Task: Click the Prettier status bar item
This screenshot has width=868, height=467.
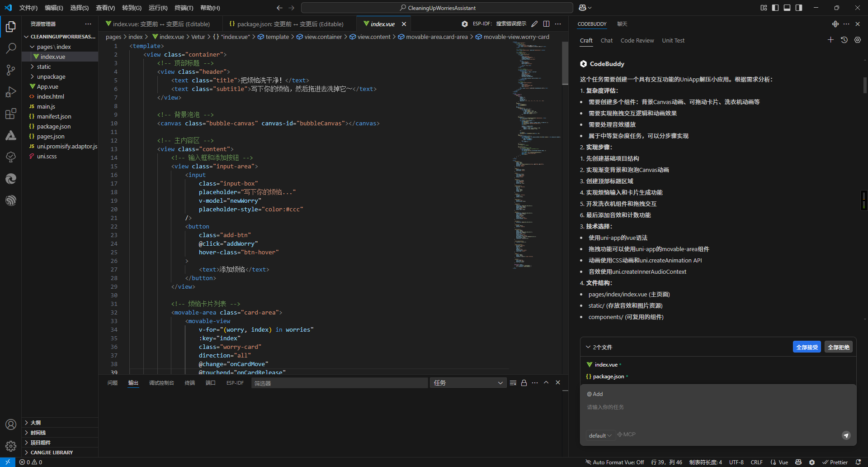Action: click(x=835, y=462)
